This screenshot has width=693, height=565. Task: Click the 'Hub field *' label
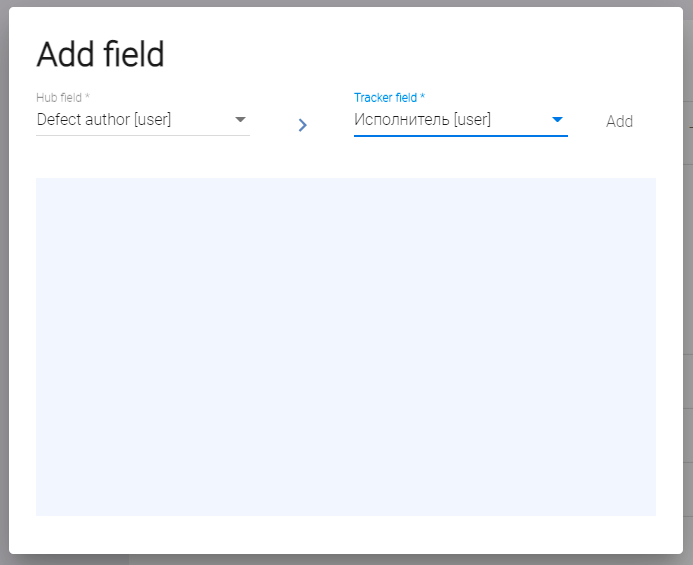[63, 97]
